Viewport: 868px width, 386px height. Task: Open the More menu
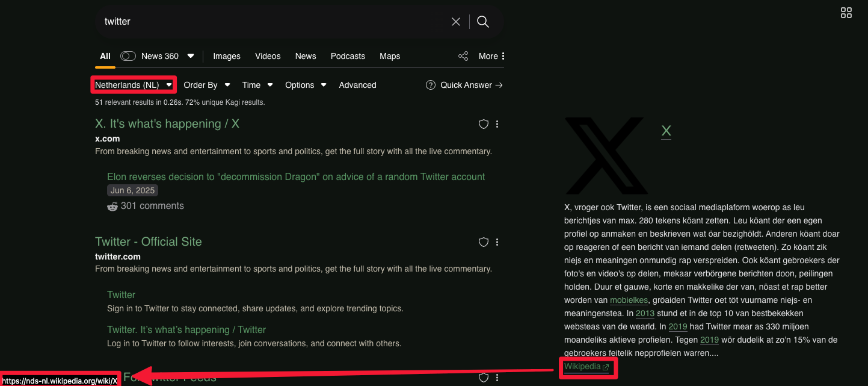491,56
